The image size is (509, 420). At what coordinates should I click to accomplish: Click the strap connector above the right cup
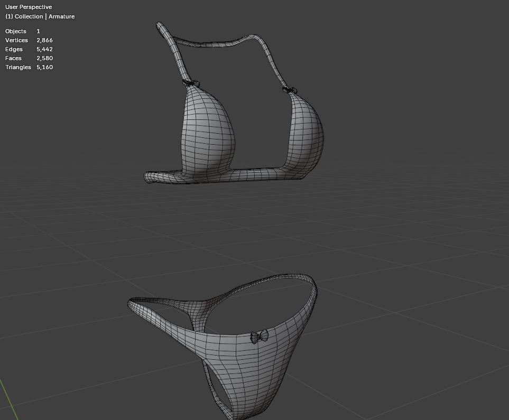coord(289,90)
